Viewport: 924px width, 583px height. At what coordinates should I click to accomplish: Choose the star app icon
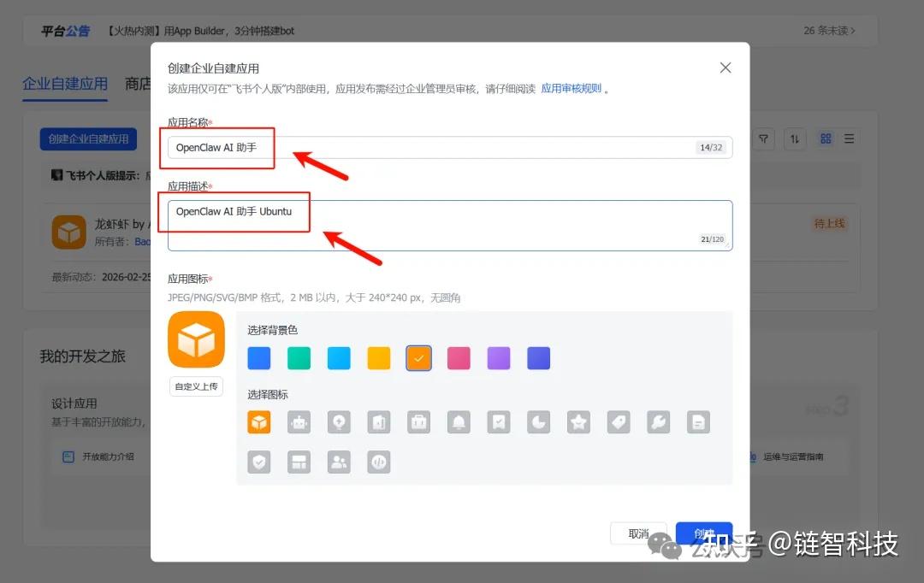coord(578,422)
